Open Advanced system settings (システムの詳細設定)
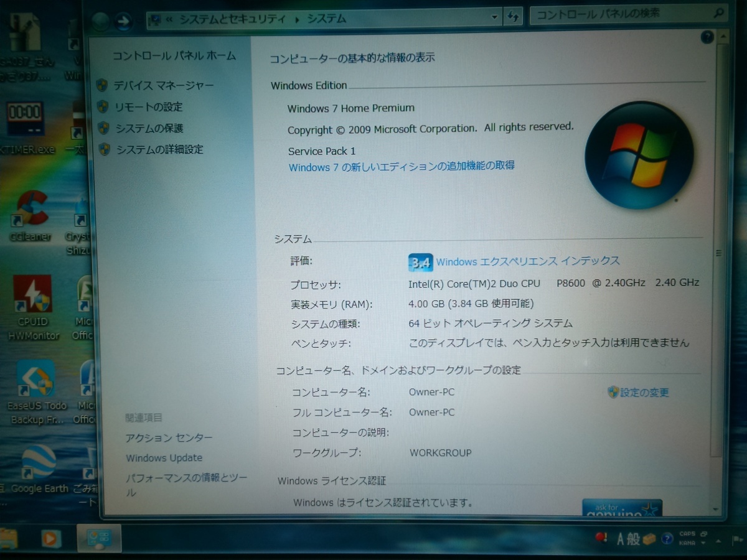Viewport: 747px width, 560px height. (x=160, y=149)
